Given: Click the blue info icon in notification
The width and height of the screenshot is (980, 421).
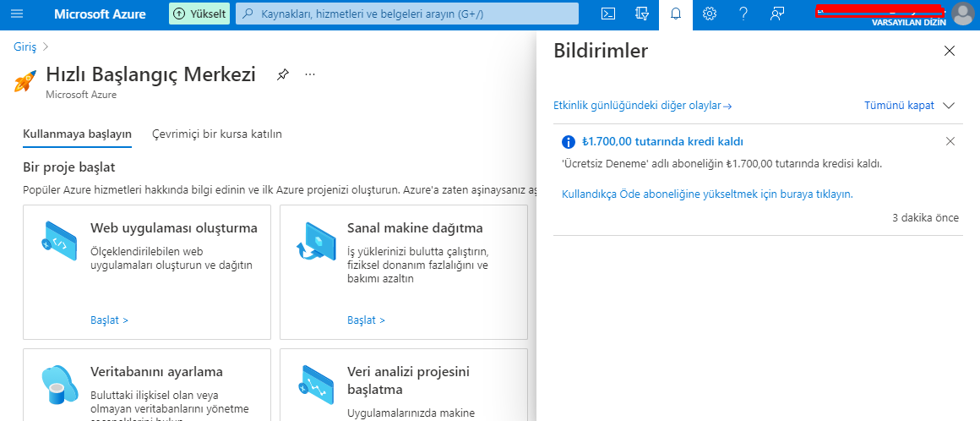Looking at the screenshot, I should (x=568, y=142).
